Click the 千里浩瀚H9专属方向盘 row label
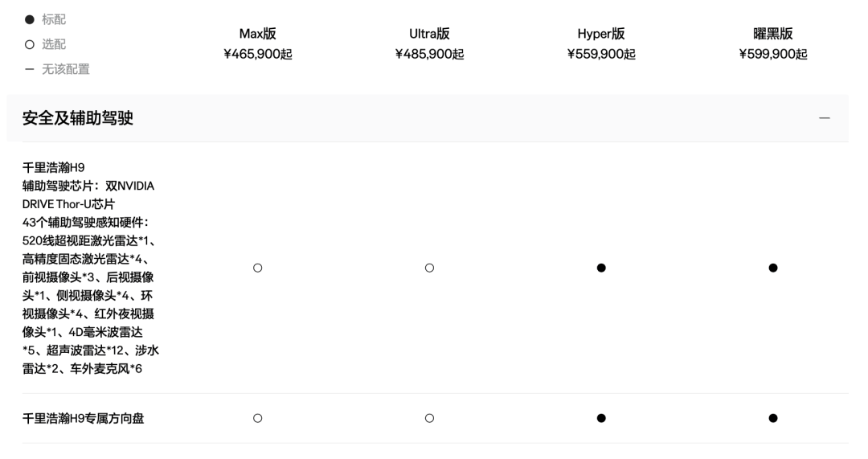Viewport: 868px width, 459px height. coord(84,418)
